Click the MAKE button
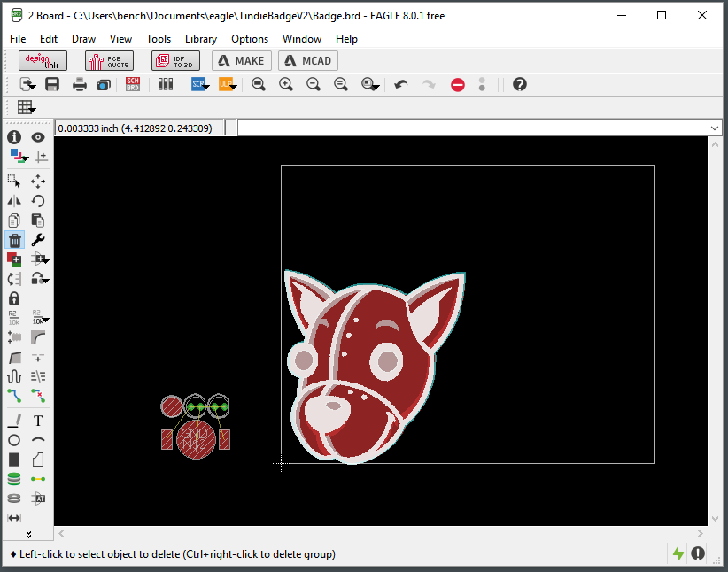Image resolution: width=728 pixels, height=572 pixels. [x=241, y=61]
